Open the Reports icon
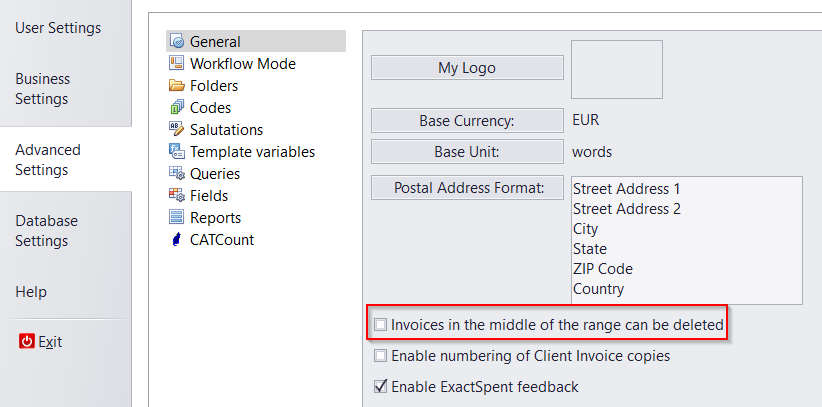Image resolution: width=822 pixels, height=407 pixels. coord(177,217)
